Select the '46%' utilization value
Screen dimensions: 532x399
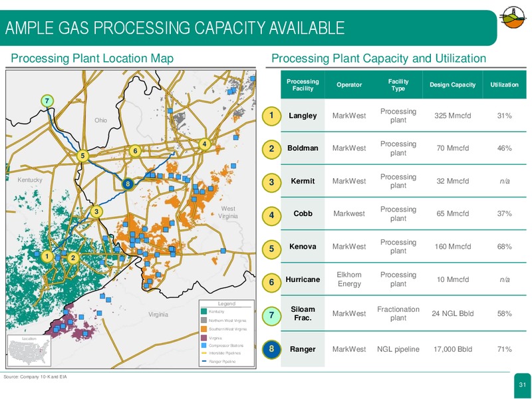pyautogui.click(x=505, y=148)
